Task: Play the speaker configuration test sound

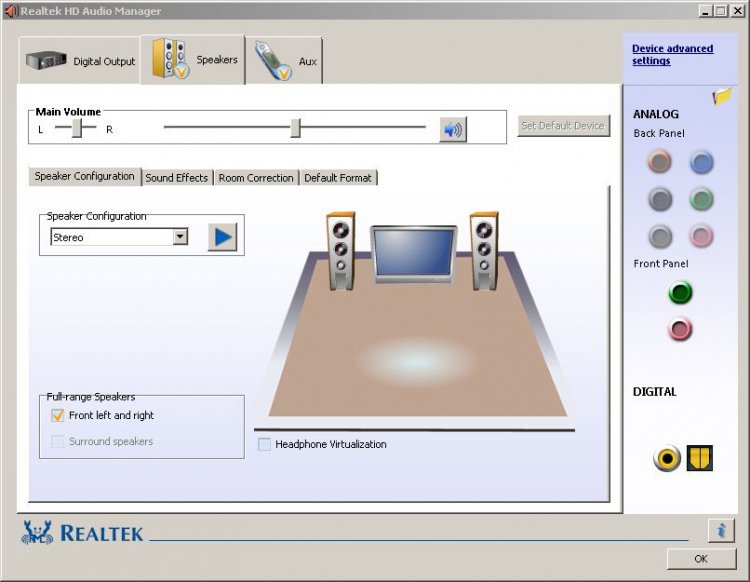Action: [222, 237]
